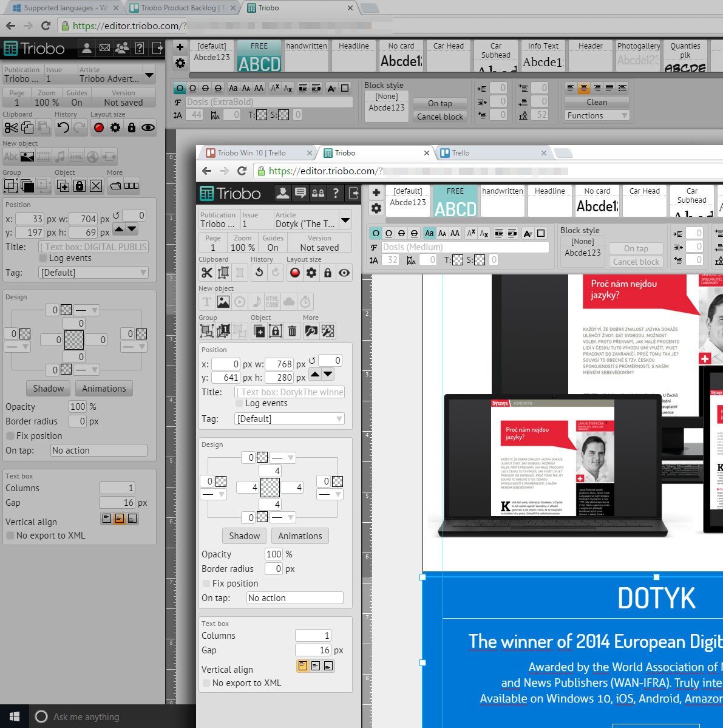The width and height of the screenshot is (723, 728).
Task: Click center text alignment icon in background window
Action: 584,88
